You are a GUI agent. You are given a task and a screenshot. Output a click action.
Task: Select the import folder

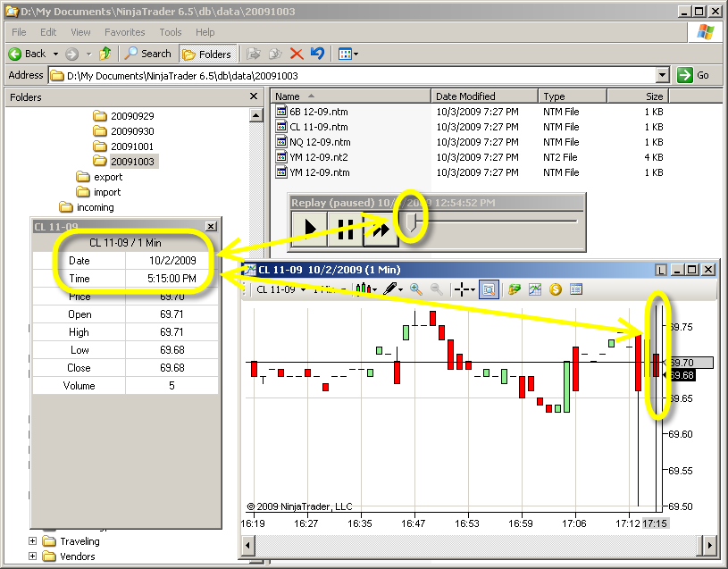tap(107, 192)
